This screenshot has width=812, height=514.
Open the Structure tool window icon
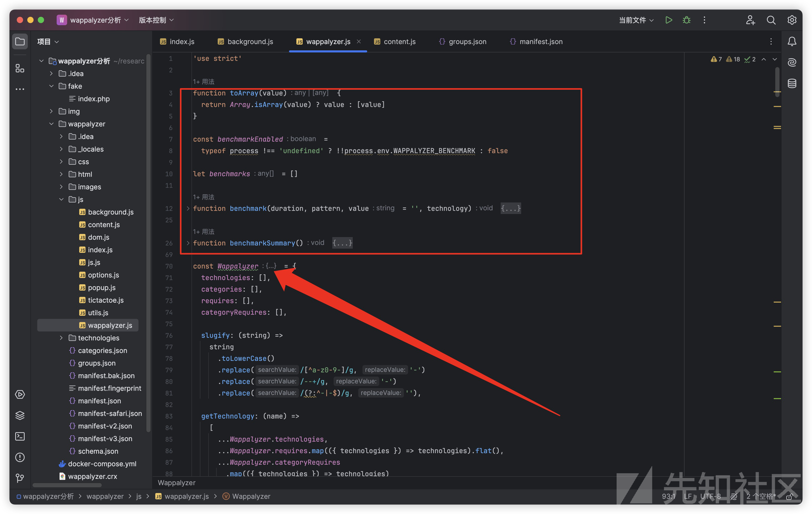(20, 68)
